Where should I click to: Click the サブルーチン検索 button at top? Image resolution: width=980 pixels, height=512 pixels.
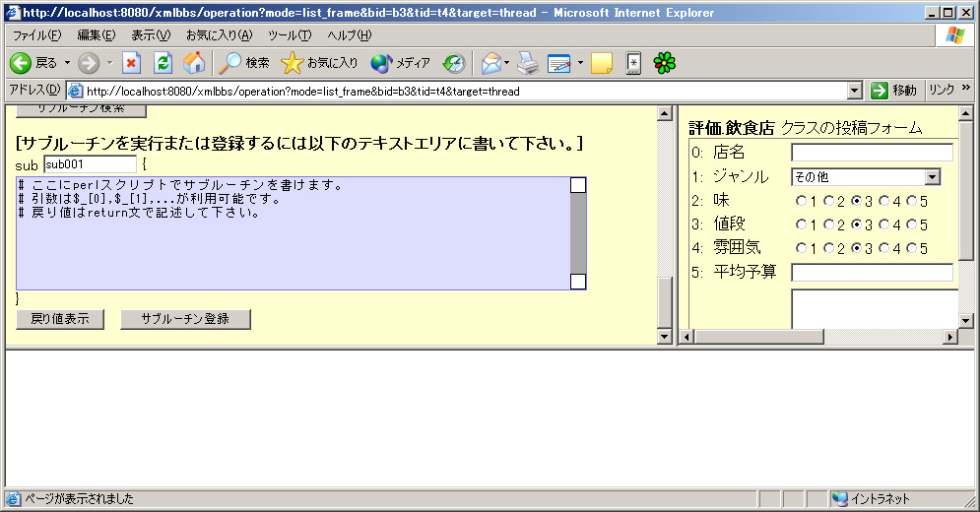pos(81,110)
